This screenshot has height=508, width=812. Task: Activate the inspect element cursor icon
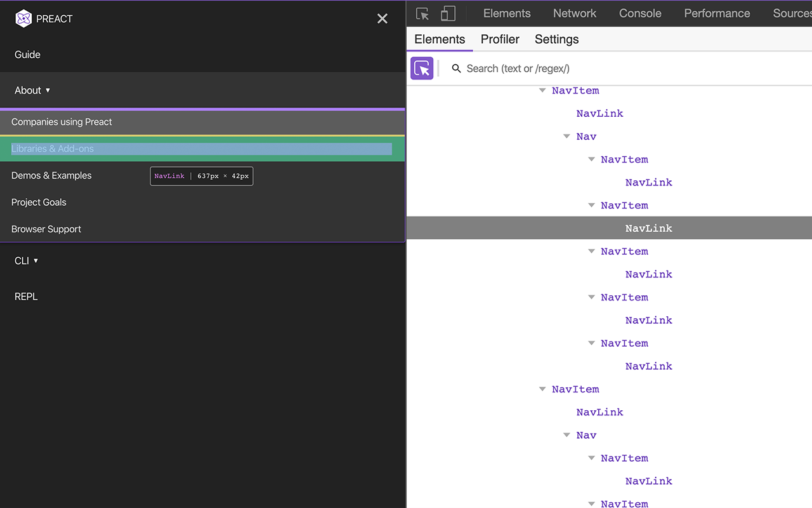point(422,13)
